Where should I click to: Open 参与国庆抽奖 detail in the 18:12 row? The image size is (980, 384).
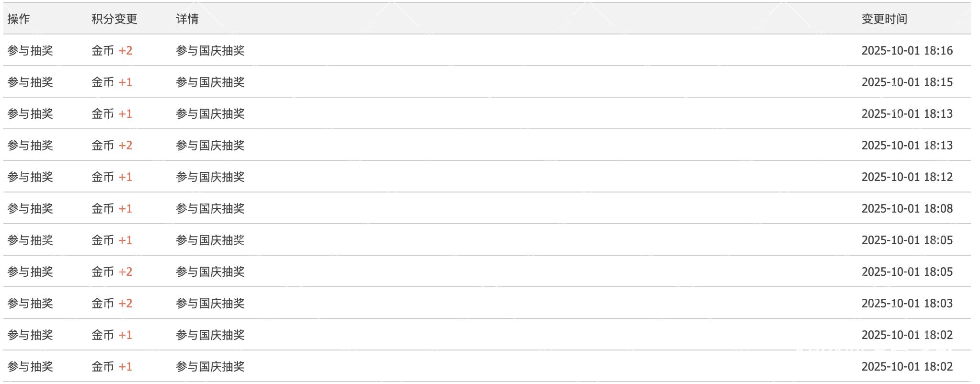[210, 177]
